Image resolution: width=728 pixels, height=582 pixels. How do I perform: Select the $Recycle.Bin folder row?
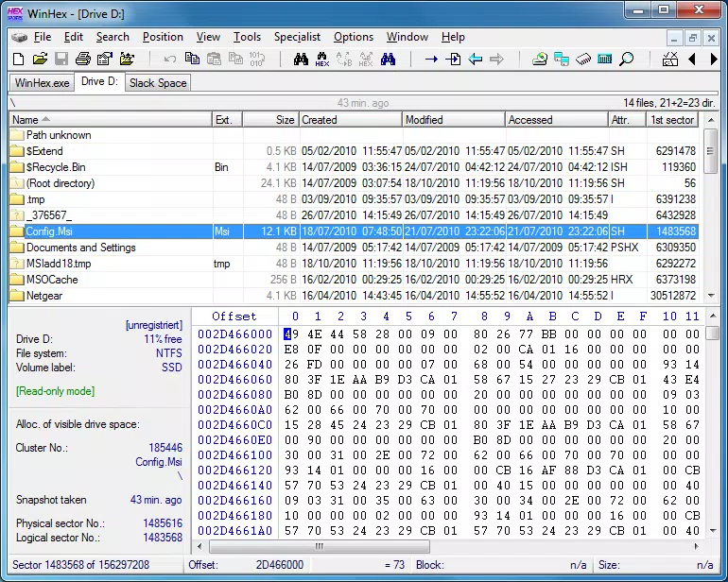tap(354, 167)
